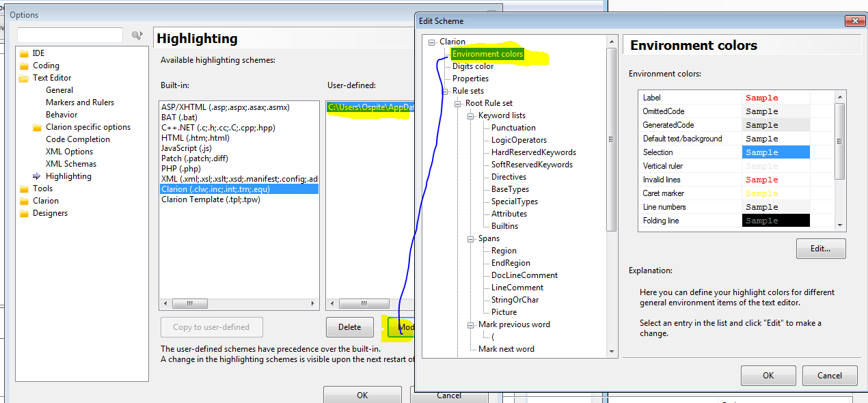The height and width of the screenshot is (403, 868).
Task: Click the Text Editor folder icon
Action: coord(25,78)
